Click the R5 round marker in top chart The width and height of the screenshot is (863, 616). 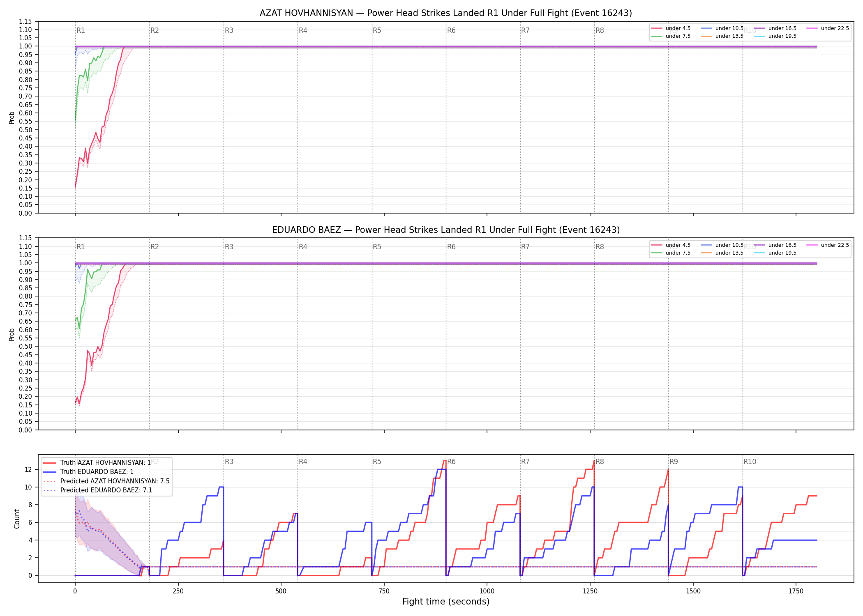[x=377, y=30]
